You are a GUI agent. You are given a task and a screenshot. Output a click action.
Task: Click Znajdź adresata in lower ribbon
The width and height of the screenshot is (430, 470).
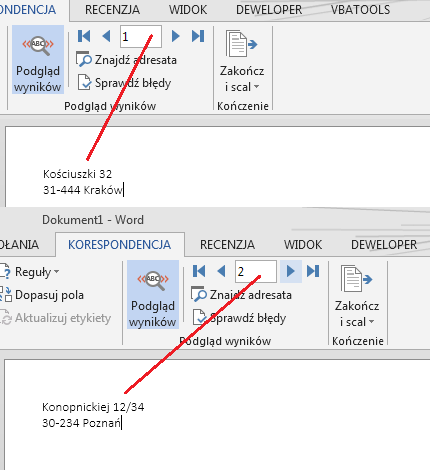(241, 295)
